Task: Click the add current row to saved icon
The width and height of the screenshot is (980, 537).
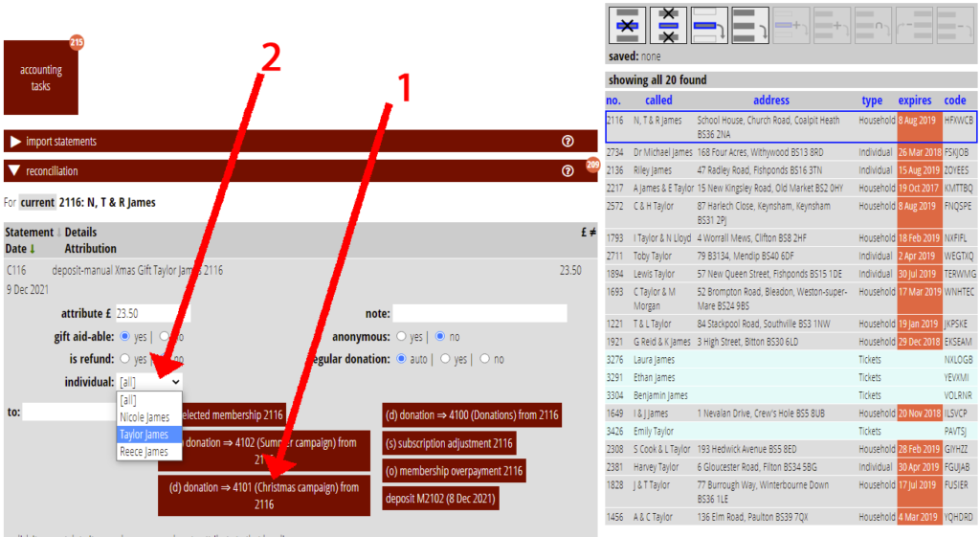Action: (791, 26)
